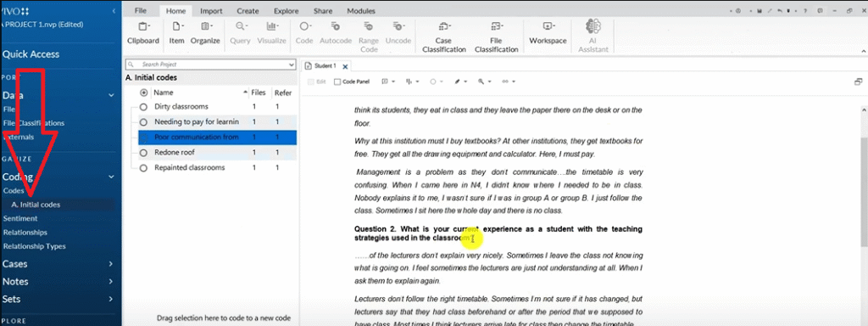
Task: Open Quick Access in navigation
Action: pos(31,54)
